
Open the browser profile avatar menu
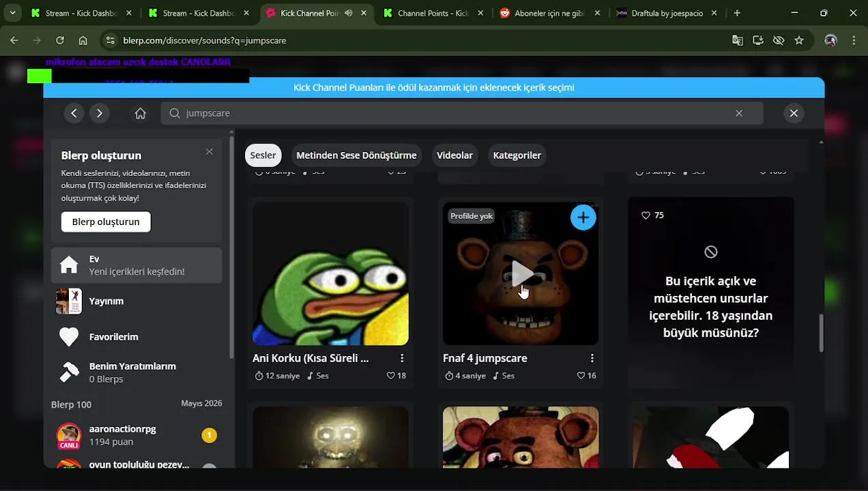[830, 40]
